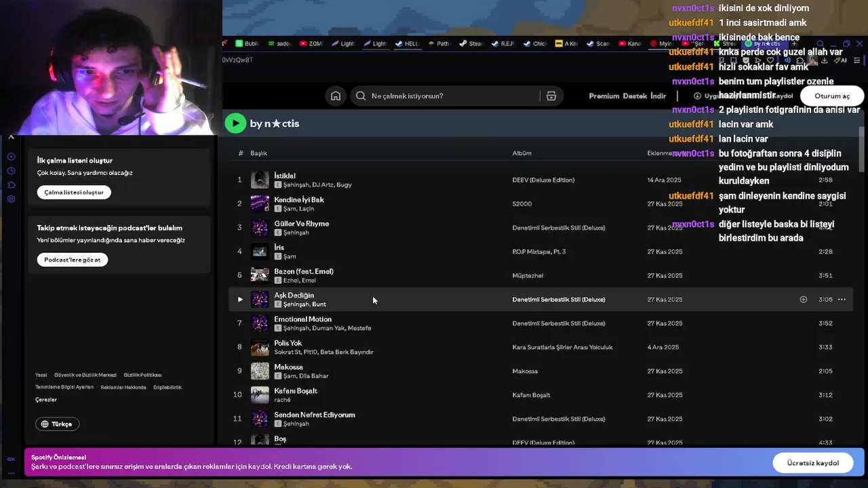This screenshot has height=488, width=868.
Task: Open the AI assistant icon in browser toolbar
Action: [841, 60]
